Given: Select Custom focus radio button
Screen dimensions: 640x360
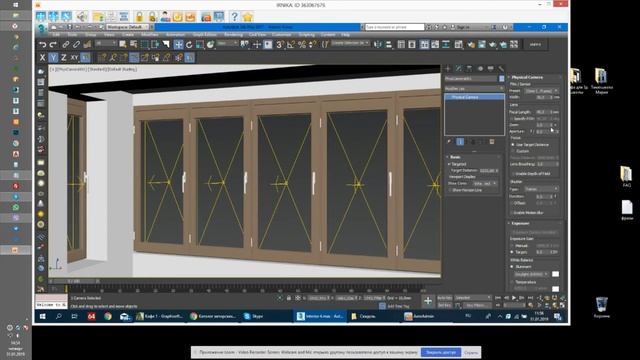Looking at the screenshot, I should click(x=513, y=151).
